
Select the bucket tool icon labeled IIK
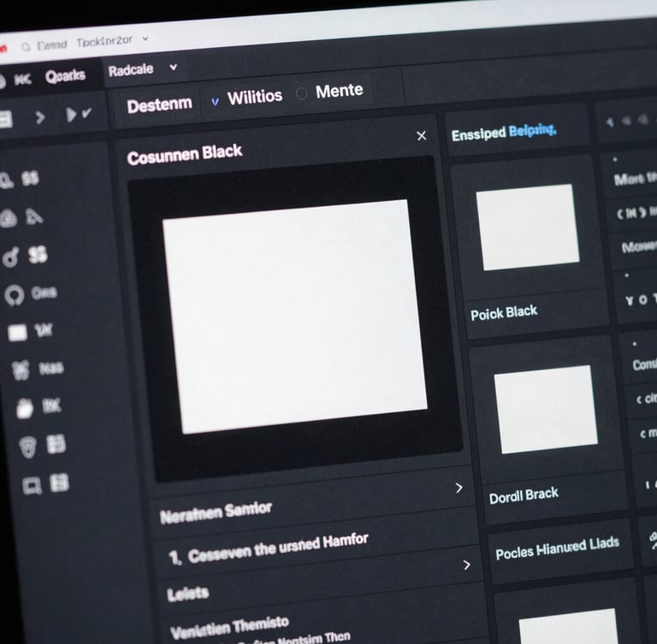(x=25, y=408)
